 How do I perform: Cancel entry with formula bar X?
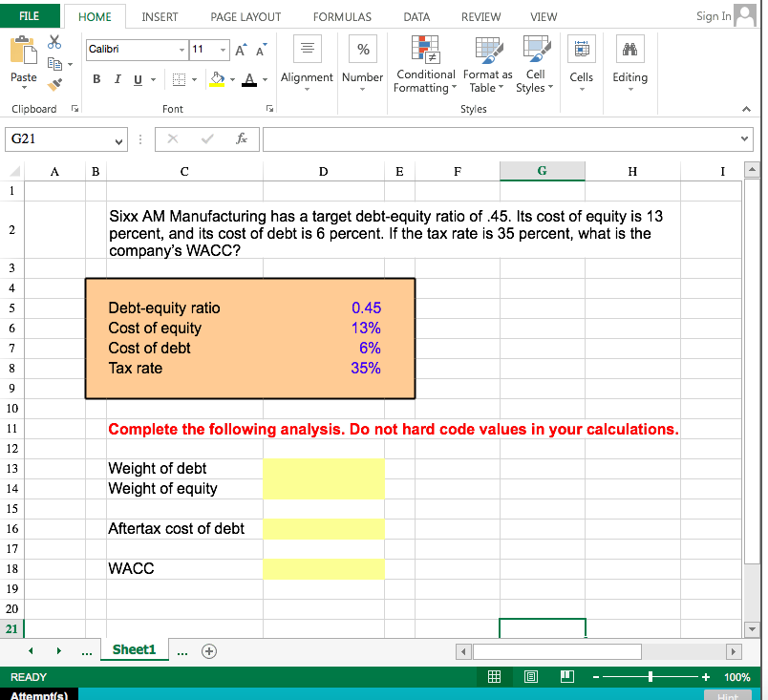(x=172, y=139)
